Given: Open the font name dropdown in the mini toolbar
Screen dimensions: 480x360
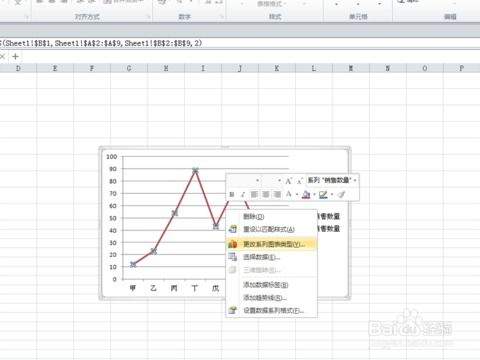Looking at the screenshot, I should coord(257,181).
